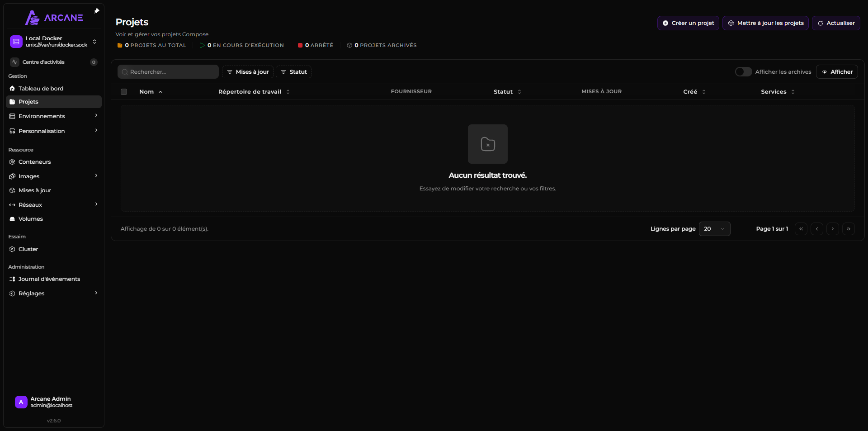Expand the Réglages submenu chevron
The height and width of the screenshot is (431, 868).
coord(96,293)
